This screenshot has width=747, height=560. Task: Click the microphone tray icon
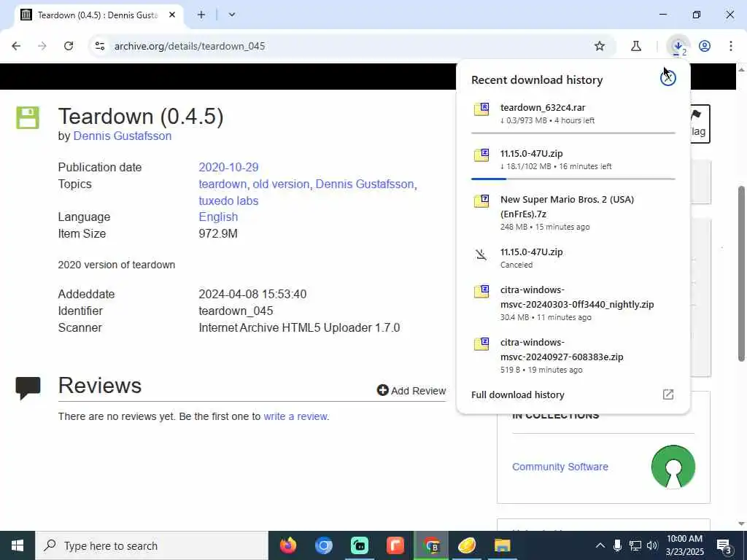617,545
